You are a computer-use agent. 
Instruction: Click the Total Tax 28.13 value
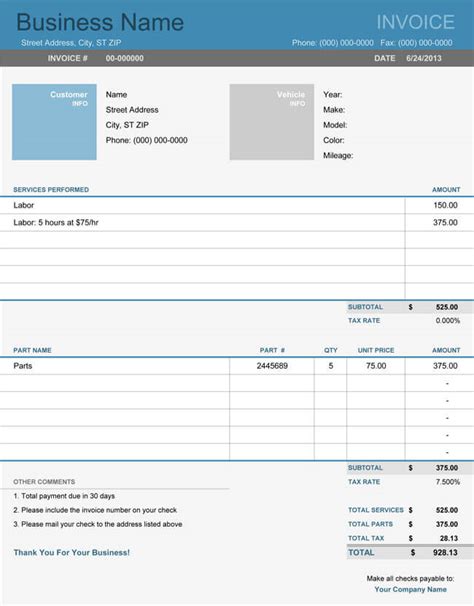(448, 538)
